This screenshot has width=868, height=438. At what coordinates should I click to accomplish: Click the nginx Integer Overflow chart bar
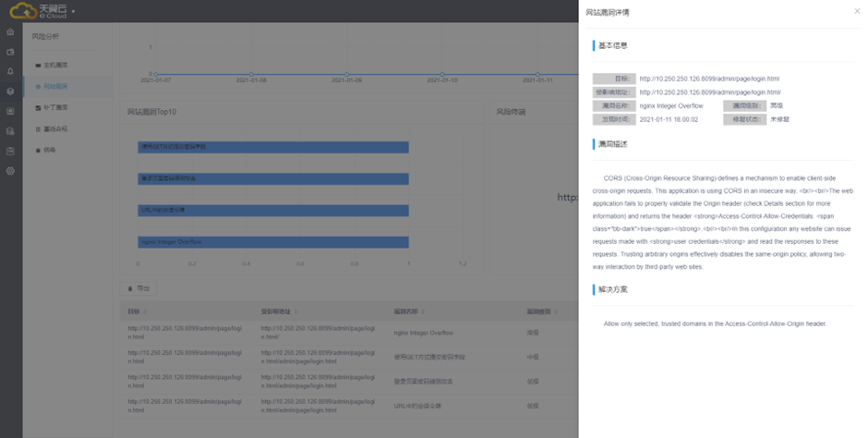pos(273,242)
